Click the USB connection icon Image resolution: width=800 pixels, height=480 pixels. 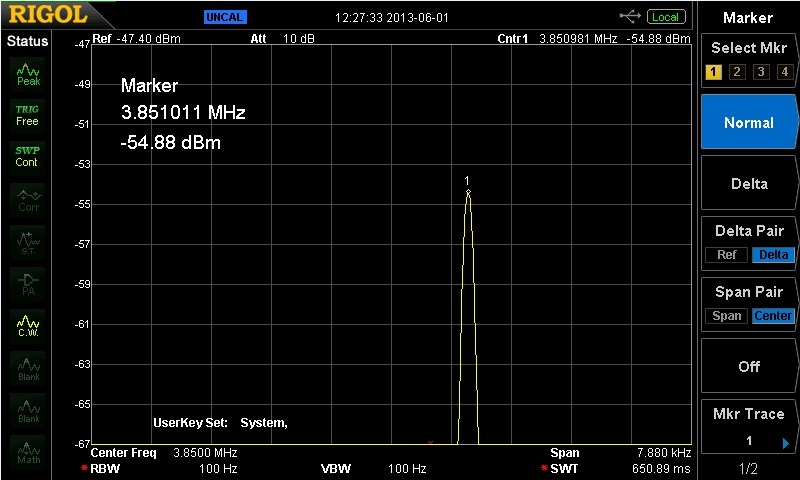point(630,17)
